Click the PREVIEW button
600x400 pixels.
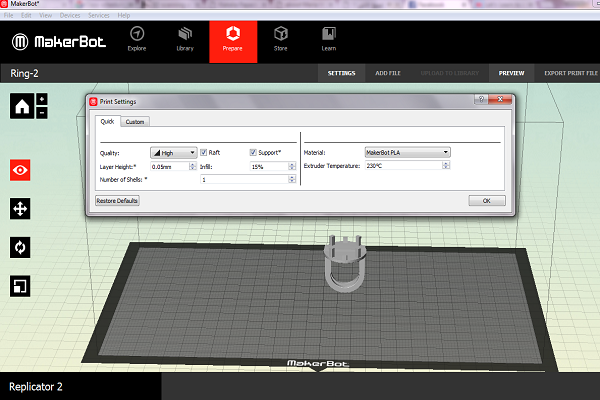point(511,73)
